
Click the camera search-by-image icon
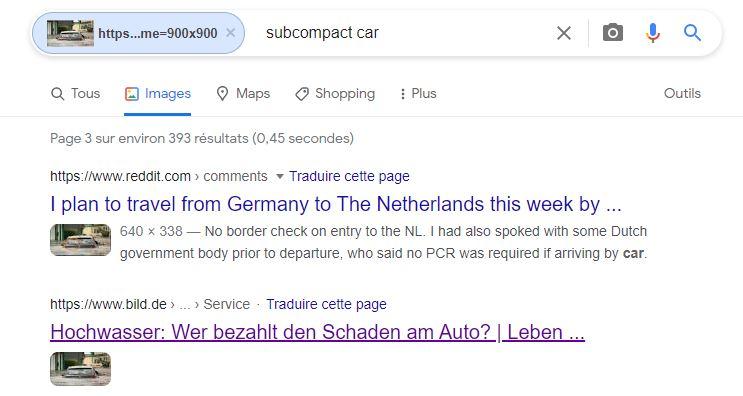(613, 33)
